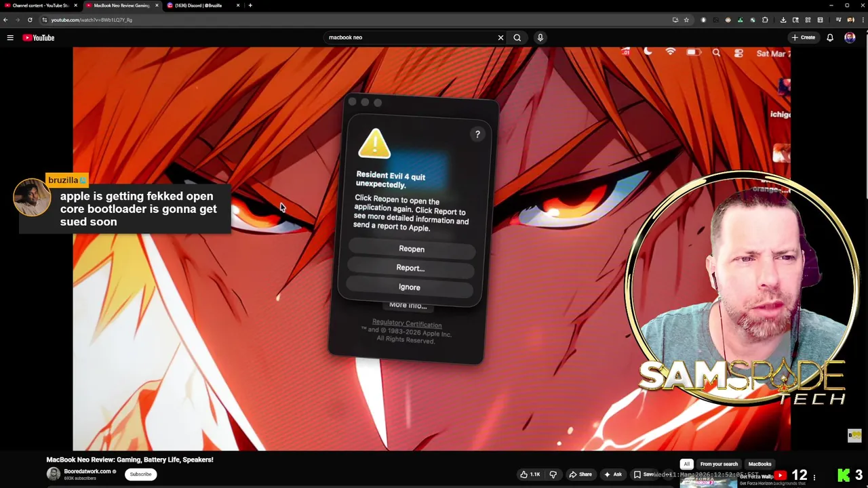868x488 pixels.
Task: Click the help question mark in crash dialog
Action: (x=477, y=134)
